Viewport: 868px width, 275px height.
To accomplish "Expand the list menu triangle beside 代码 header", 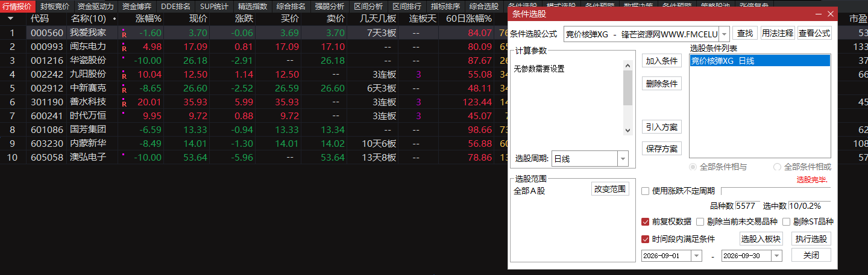I will 10,19.
